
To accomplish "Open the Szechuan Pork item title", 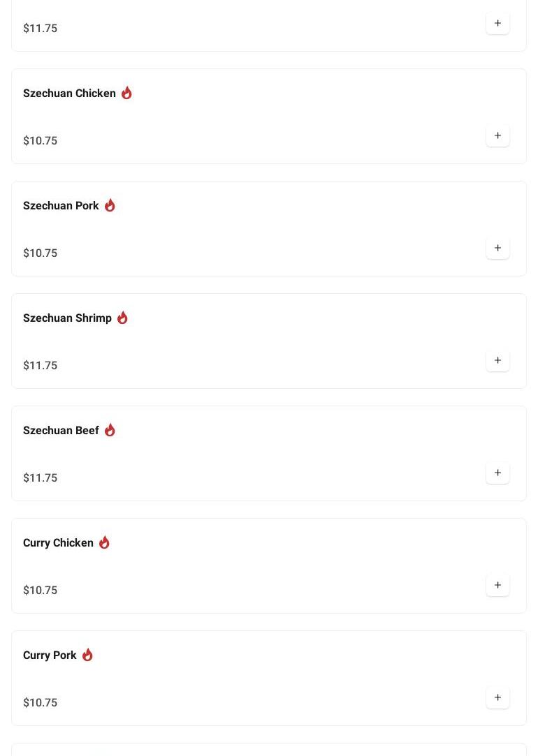I will click(61, 206).
